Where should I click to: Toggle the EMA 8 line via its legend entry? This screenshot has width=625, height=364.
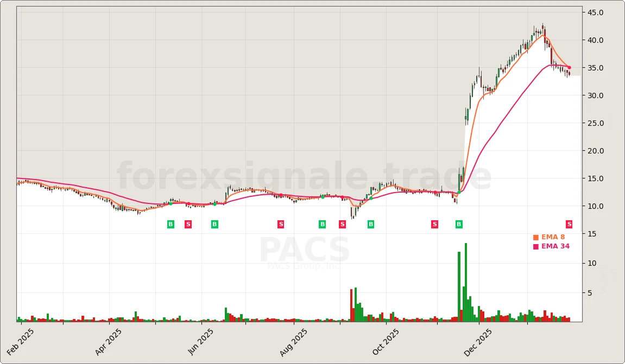553,237
